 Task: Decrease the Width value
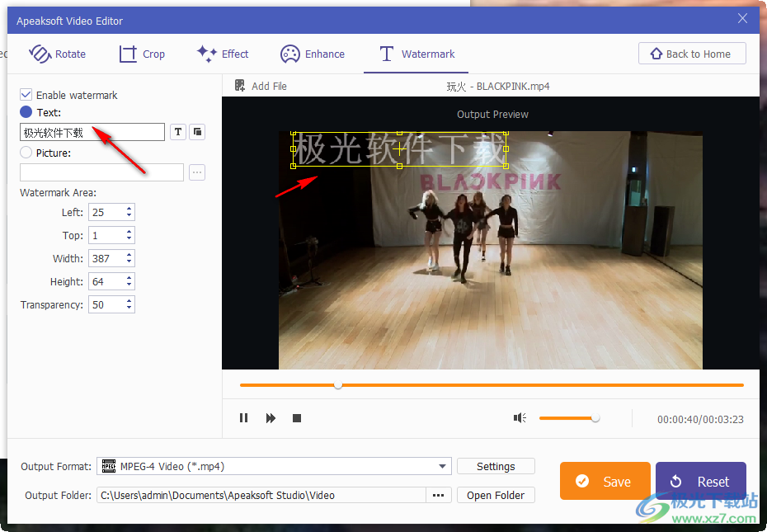point(129,262)
